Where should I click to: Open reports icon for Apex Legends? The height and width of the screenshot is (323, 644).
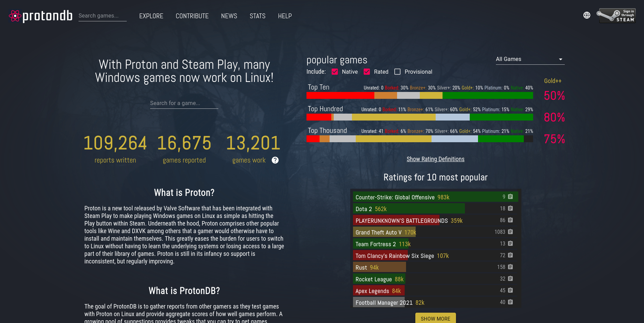pos(510,290)
